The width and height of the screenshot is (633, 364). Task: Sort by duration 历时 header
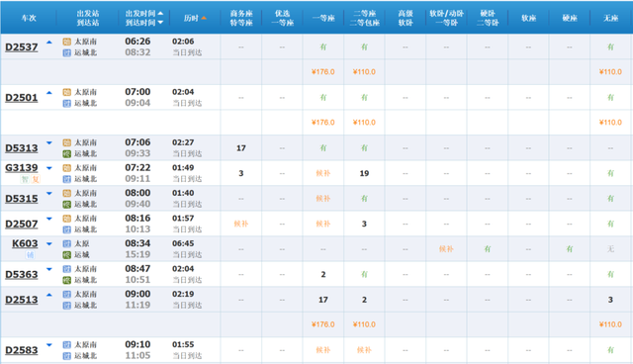click(x=195, y=18)
